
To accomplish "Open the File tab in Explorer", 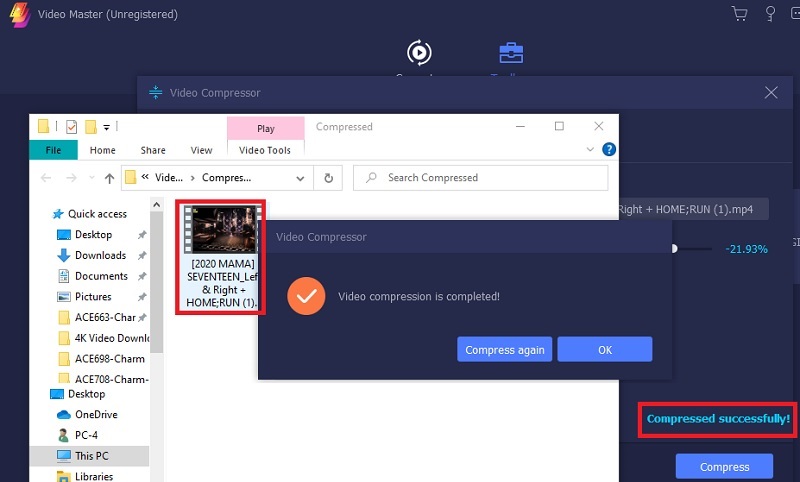I will 53,150.
